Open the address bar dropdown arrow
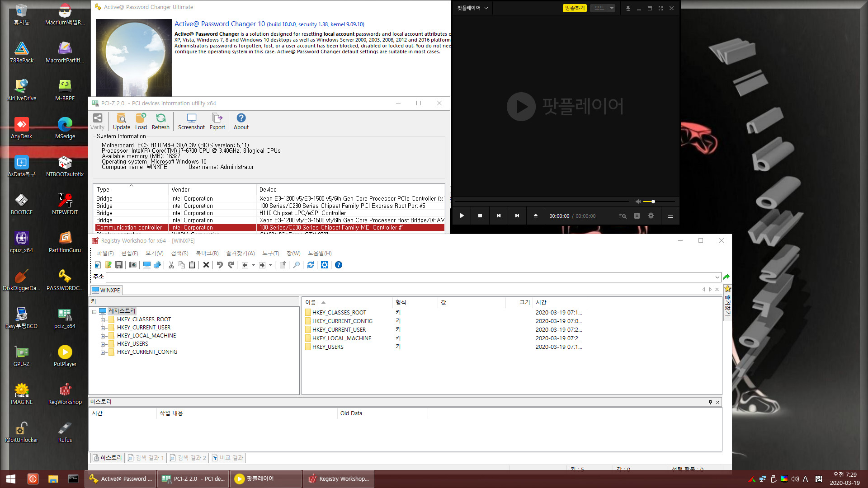The height and width of the screenshot is (488, 868). coord(717,277)
